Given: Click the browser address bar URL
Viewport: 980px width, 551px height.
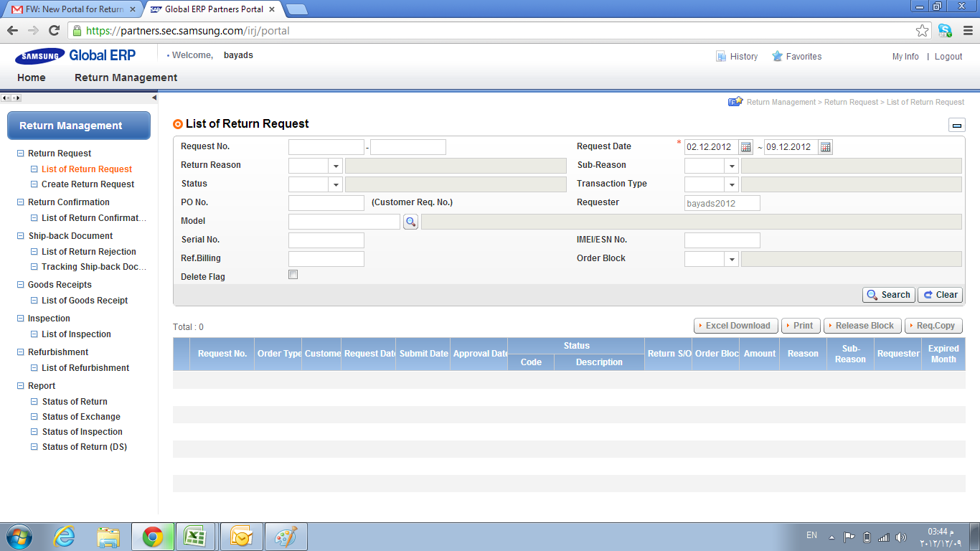Looking at the screenshot, I should click(x=188, y=31).
